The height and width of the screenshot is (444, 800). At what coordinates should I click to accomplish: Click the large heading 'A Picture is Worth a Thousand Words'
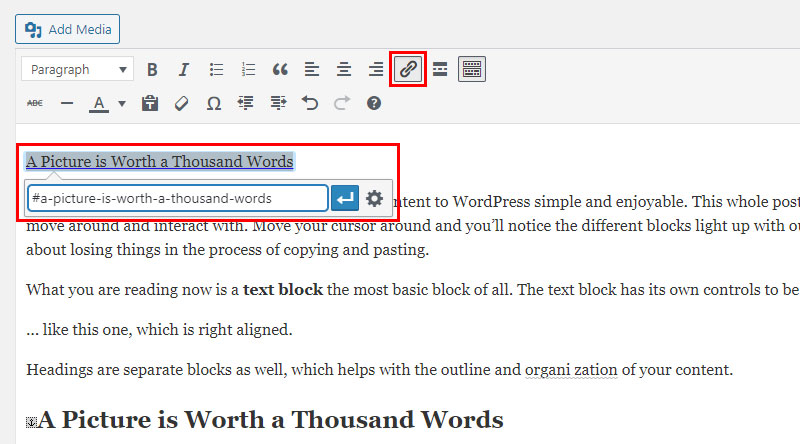click(x=271, y=420)
